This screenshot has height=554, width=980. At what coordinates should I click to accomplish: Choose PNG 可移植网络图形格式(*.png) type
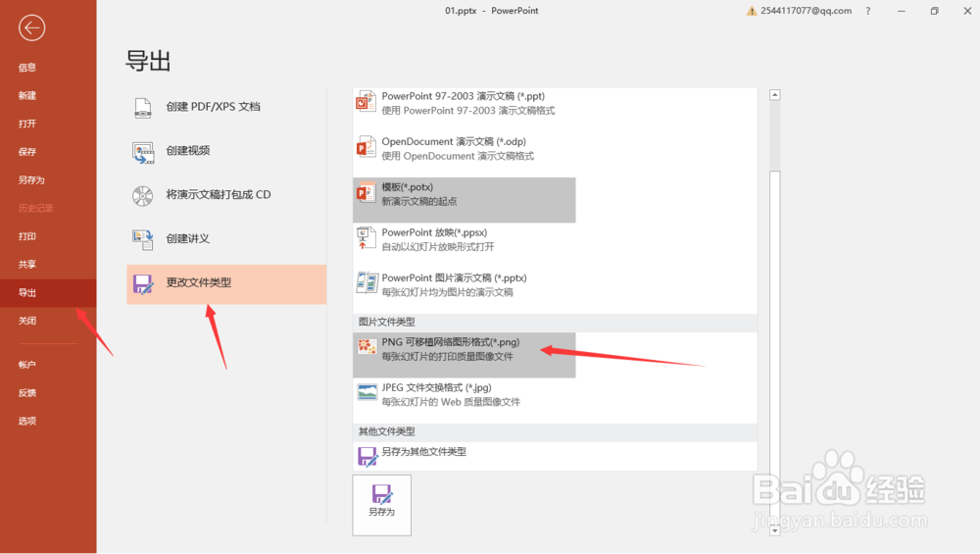click(464, 355)
